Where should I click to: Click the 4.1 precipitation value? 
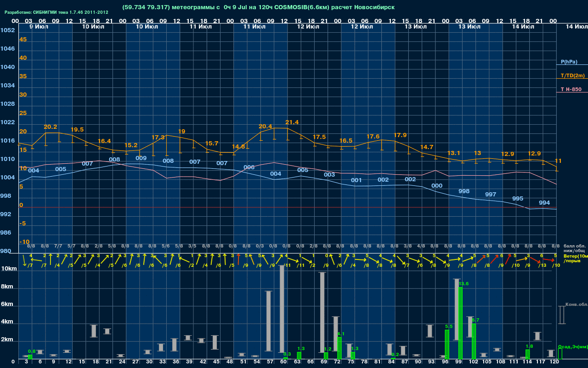341,334
